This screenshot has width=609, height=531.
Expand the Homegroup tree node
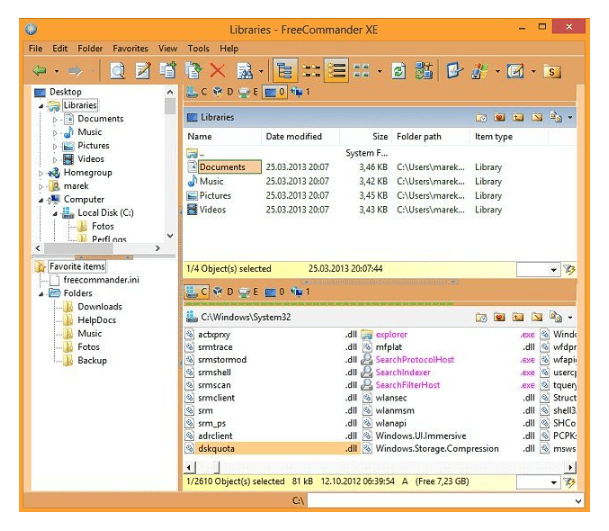[x=41, y=173]
